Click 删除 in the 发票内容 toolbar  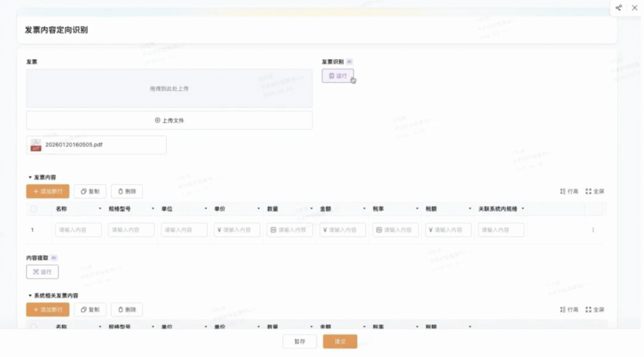(x=127, y=191)
